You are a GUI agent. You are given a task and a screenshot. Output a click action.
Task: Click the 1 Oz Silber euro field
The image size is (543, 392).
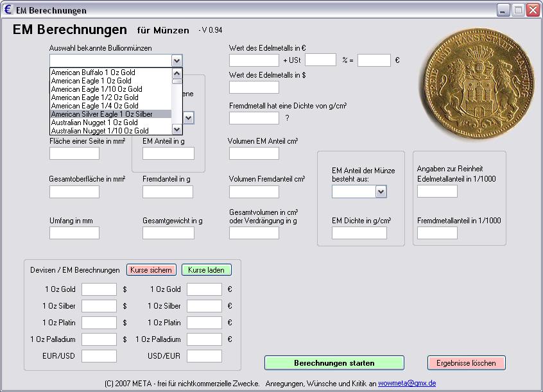click(x=204, y=306)
